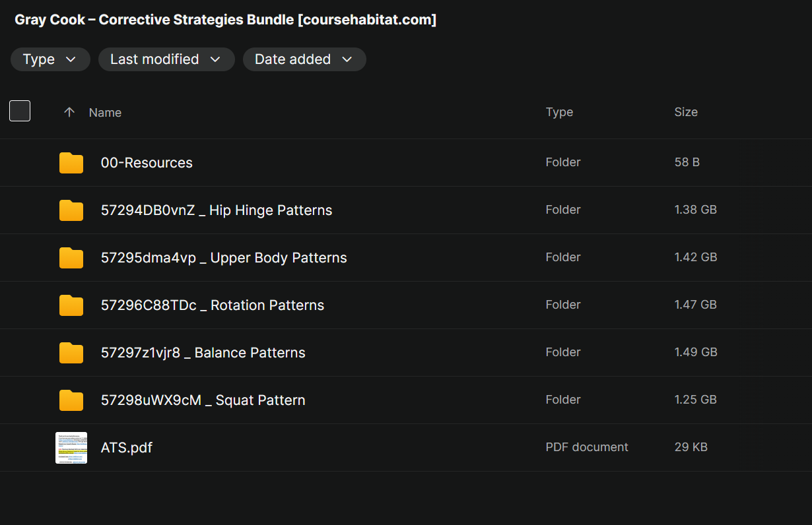Screen dimensions: 812x525
Task: Expand the Last modified filter dropdown
Action: pyautogui.click(x=166, y=59)
